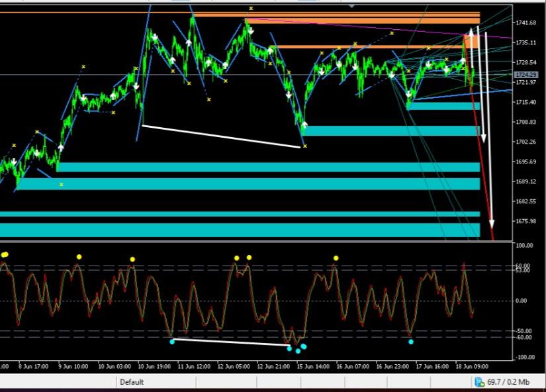The width and height of the screenshot is (546, 392).
Task: Click the "17 Jun 16:00" time axis label
Action: click(432, 367)
